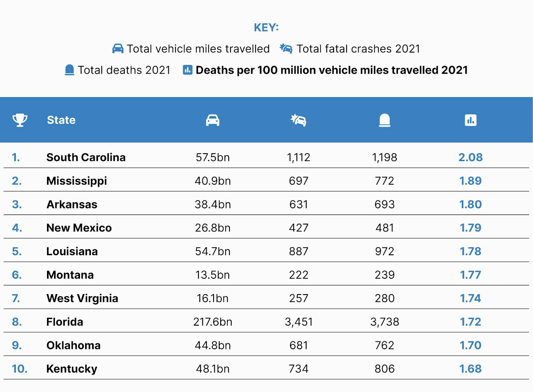Click the Arkansas death rate 1.80
The width and height of the screenshot is (533, 392).
coord(471,204)
